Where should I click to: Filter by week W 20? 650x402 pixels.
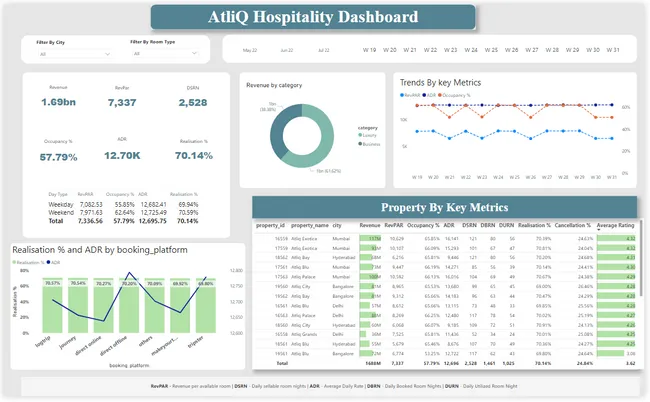point(390,50)
